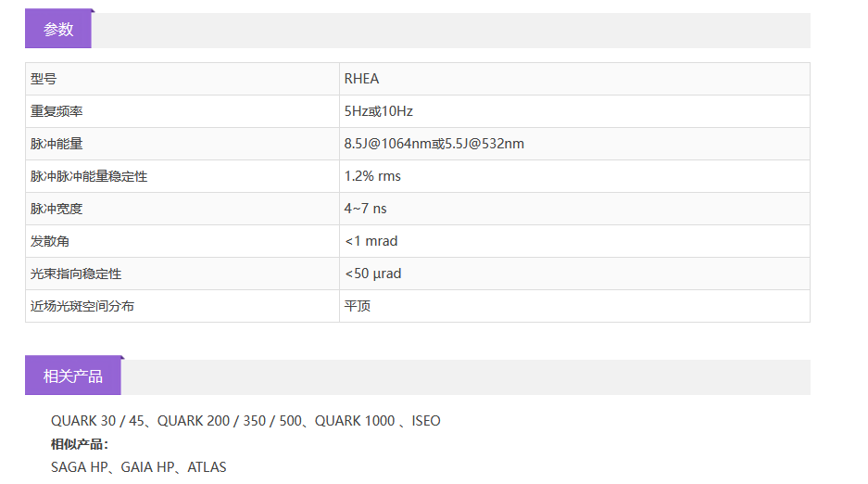Image resolution: width=868 pixels, height=484 pixels.
Task: Open the QUARK 200 / 350 / 500 link
Action: (230, 421)
